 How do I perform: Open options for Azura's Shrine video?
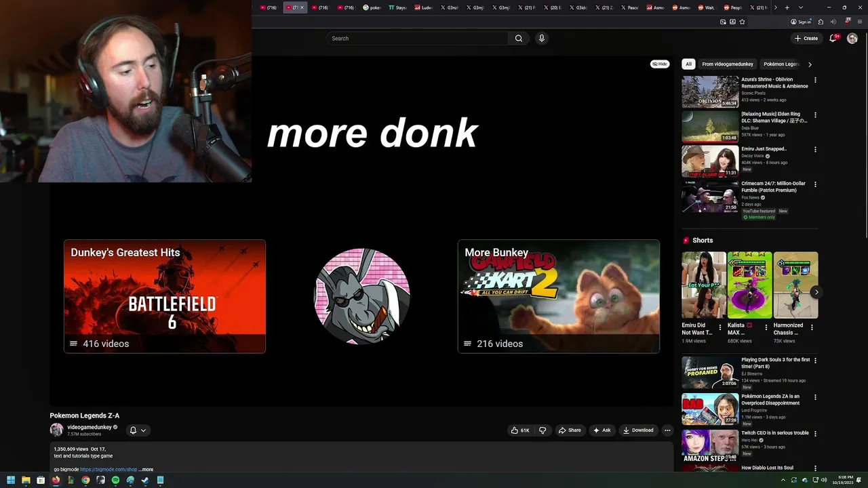pos(815,80)
